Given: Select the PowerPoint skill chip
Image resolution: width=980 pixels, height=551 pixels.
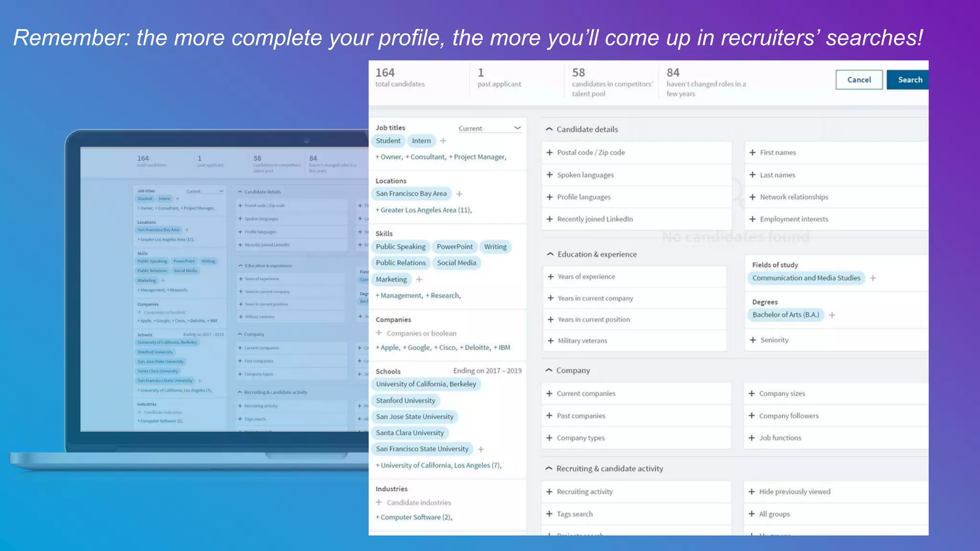Looking at the screenshot, I should 455,247.
